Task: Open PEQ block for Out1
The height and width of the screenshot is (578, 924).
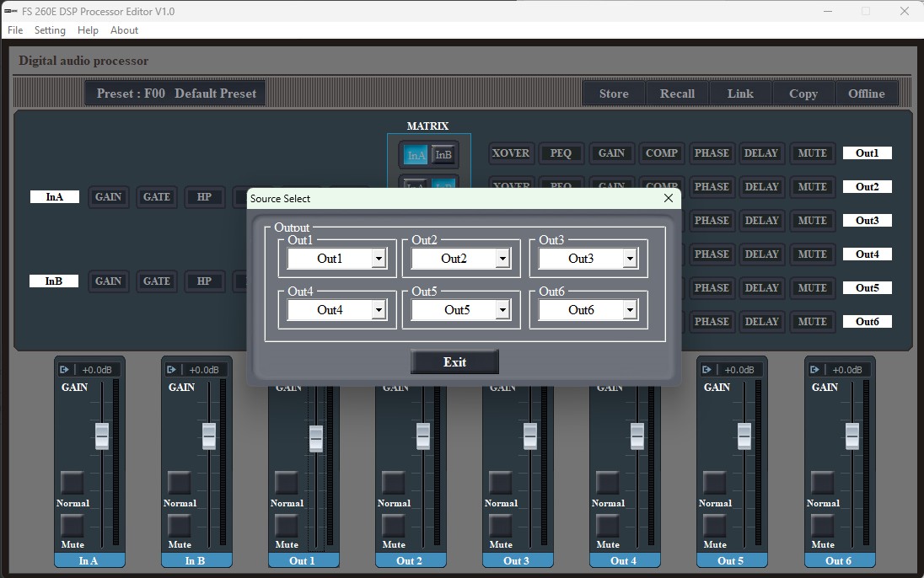Action: (561, 153)
